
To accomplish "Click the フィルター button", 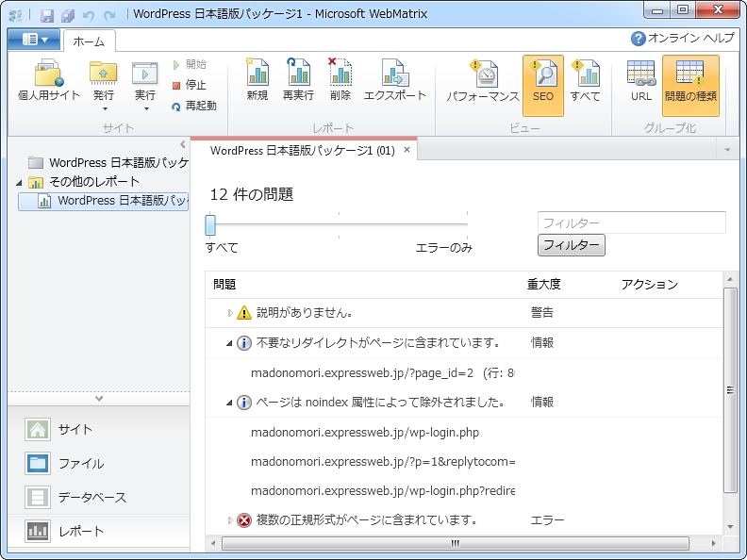I will (572, 245).
